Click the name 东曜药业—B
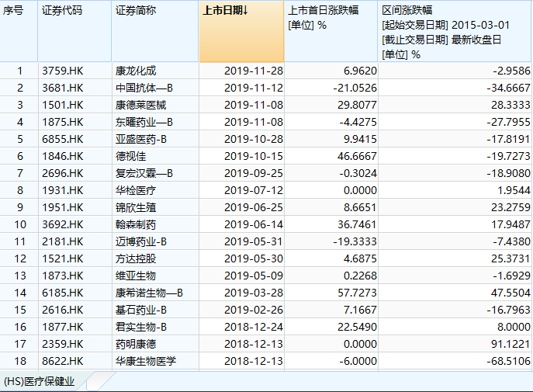533x392 pixels. pos(144,122)
